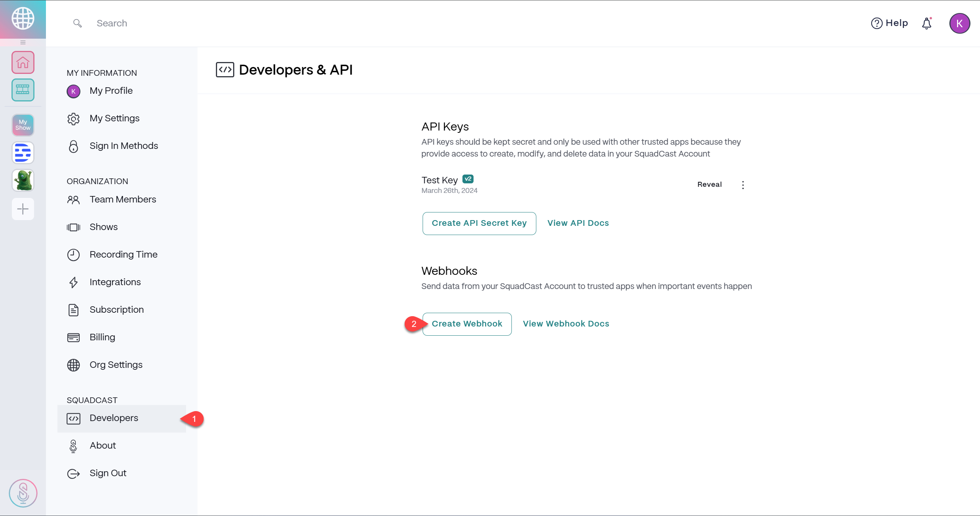Image resolution: width=980 pixels, height=516 pixels.
Task: Open View Webhook Docs link
Action: point(566,324)
